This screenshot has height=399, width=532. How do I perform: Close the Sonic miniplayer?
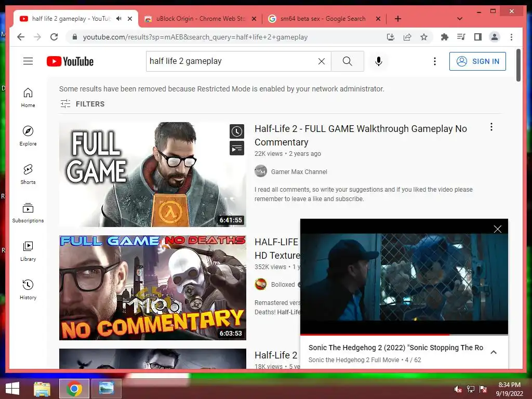pyautogui.click(x=497, y=229)
